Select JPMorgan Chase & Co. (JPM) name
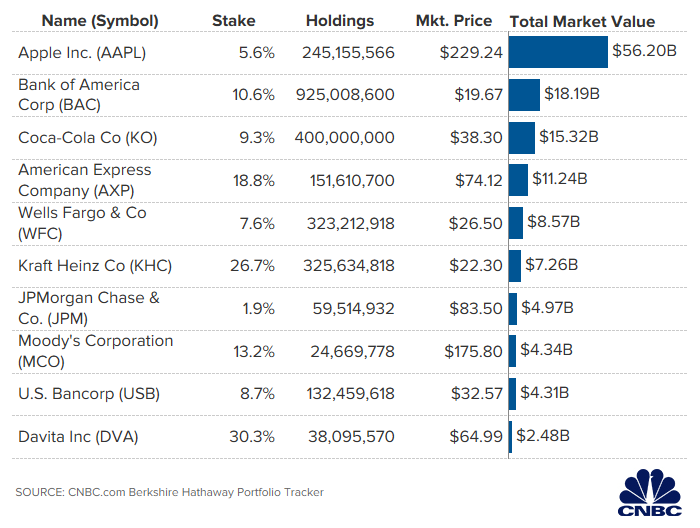This screenshot has height=528, width=700. click(x=88, y=308)
